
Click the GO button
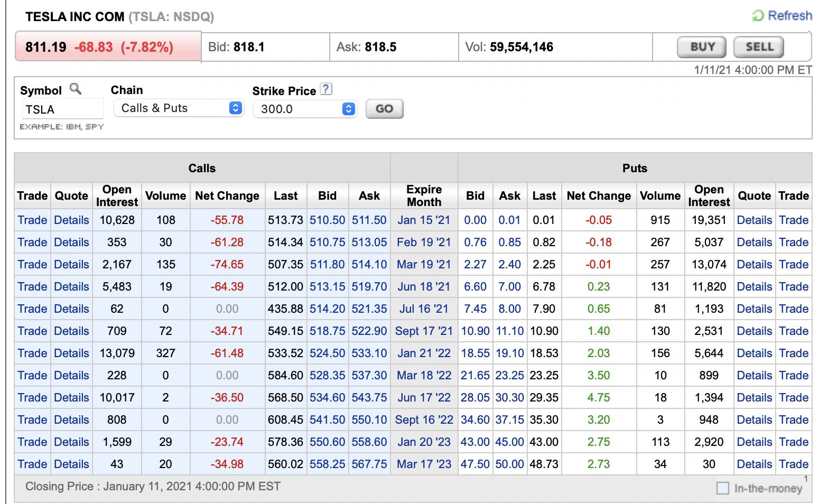[x=384, y=109]
